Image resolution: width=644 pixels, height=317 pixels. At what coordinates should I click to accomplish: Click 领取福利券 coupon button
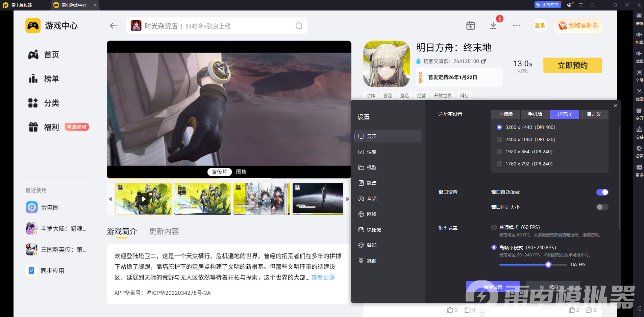tap(578, 26)
